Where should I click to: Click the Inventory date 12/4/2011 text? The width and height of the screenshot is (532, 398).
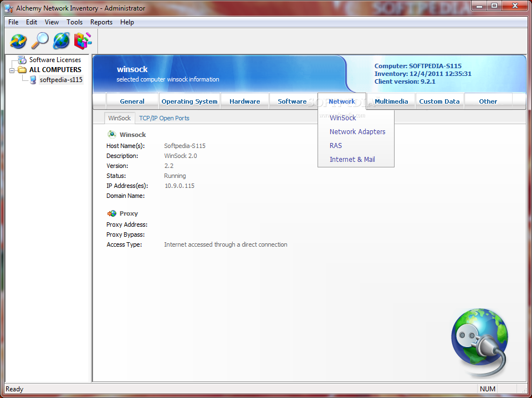(423, 74)
